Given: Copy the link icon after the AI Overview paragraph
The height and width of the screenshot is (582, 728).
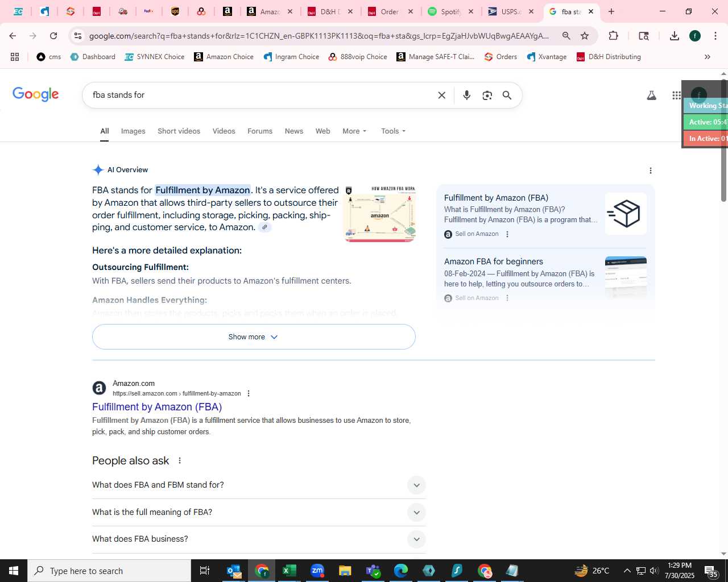Looking at the screenshot, I should (x=264, y=227).
